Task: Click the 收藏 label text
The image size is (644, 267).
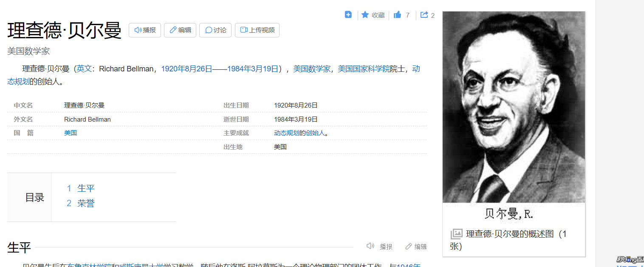Action: point(378,15)
